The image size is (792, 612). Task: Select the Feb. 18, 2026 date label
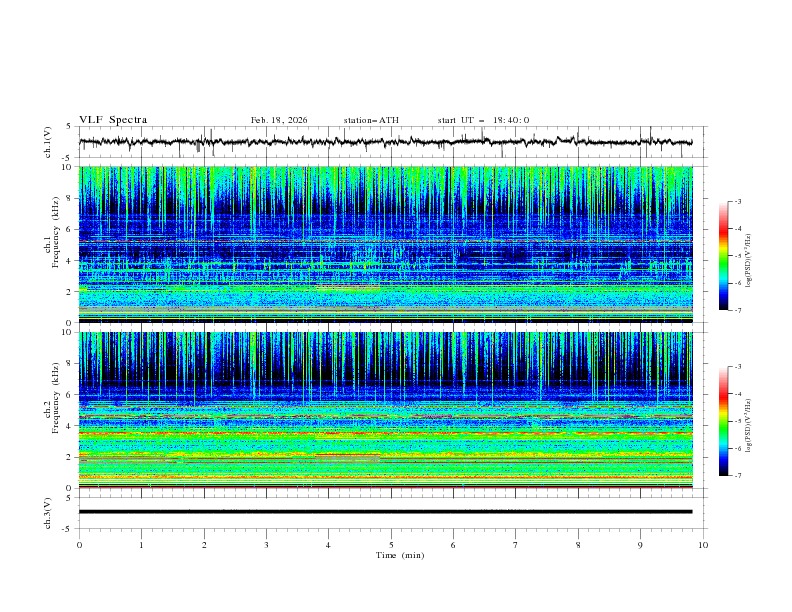click(x=279, y=120)
